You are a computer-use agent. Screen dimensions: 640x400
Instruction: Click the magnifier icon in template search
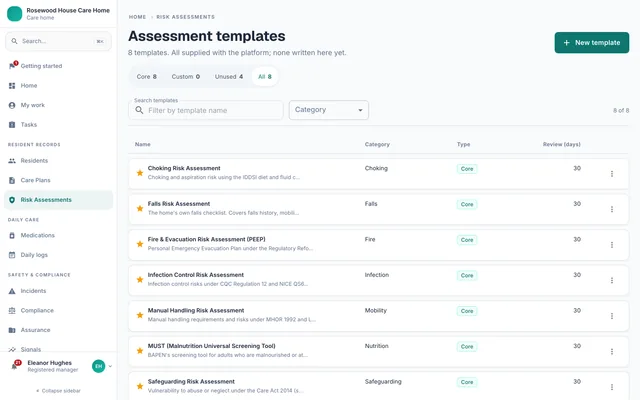(x=139, y=110)
